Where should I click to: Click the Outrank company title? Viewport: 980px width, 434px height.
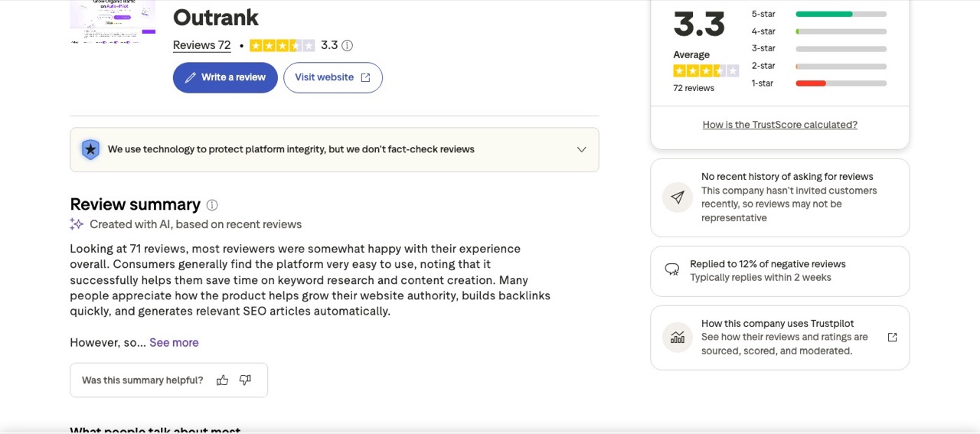(x=216, y=17)
